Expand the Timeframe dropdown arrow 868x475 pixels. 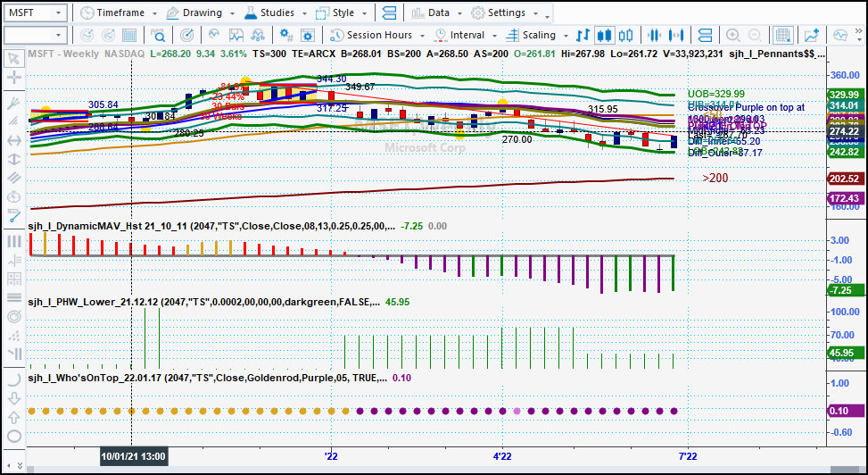coord(154,13)
